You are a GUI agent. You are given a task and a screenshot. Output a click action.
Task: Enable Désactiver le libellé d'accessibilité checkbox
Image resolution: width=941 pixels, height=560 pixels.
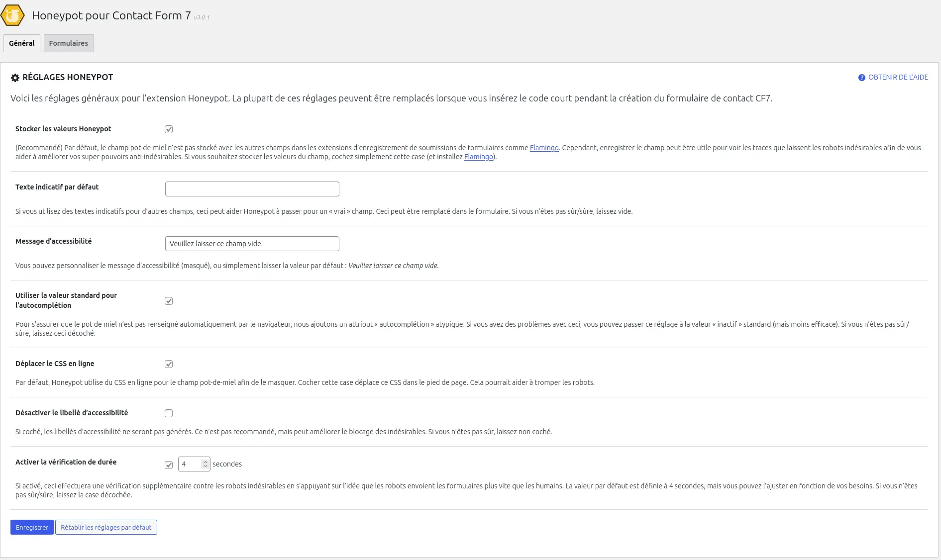[169, 413]
